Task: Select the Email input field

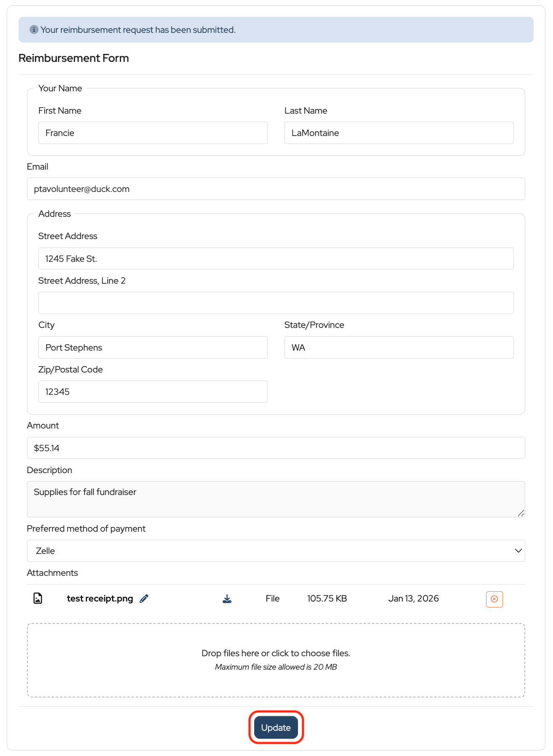Action: [x=276, y=189]
